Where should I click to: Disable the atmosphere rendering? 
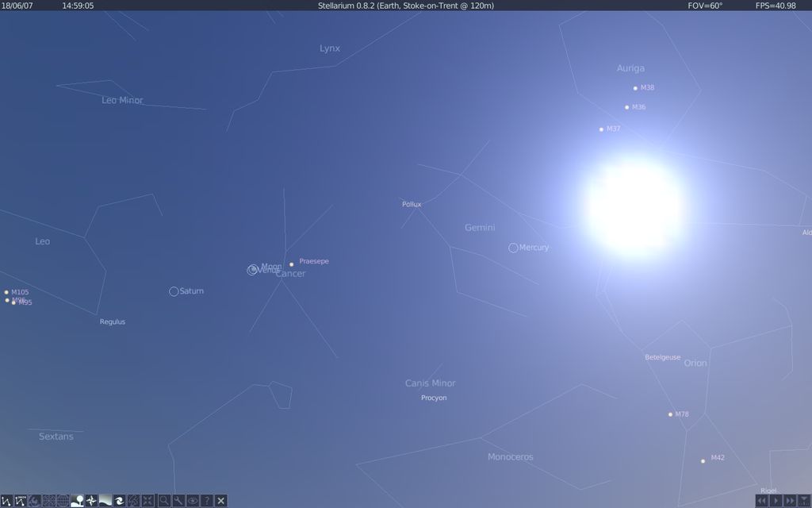pos(105,501)
